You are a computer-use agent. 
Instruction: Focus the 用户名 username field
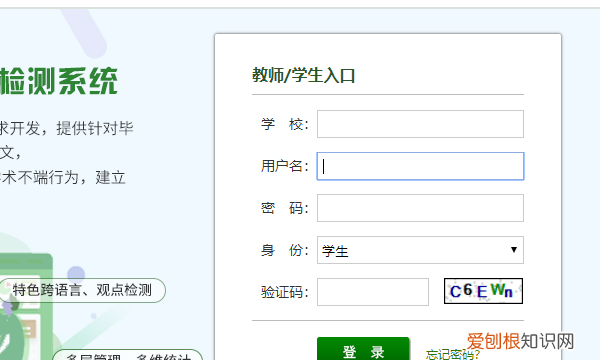coord(420,166)
